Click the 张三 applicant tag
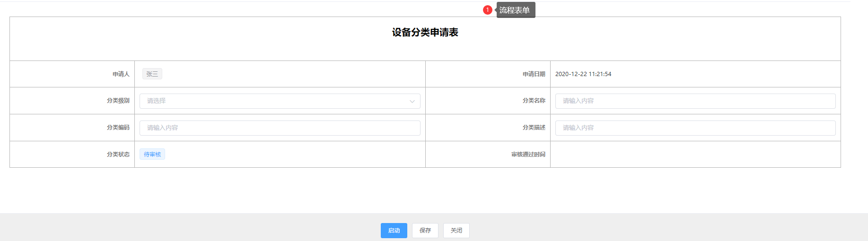This screenshot has height=241, width=868. [152, 74]
